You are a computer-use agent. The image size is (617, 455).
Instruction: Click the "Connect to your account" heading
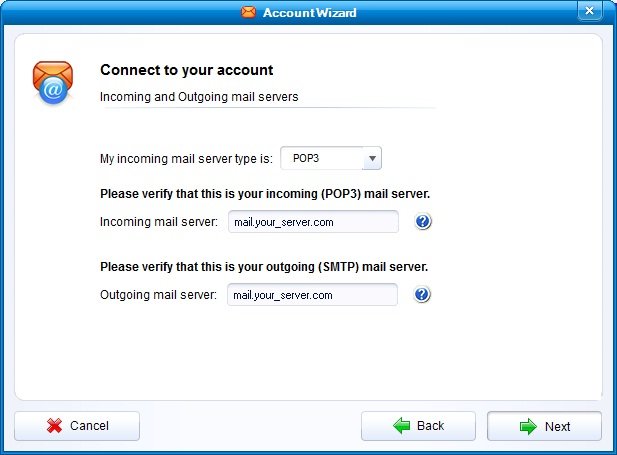click(x=187, y=70)
